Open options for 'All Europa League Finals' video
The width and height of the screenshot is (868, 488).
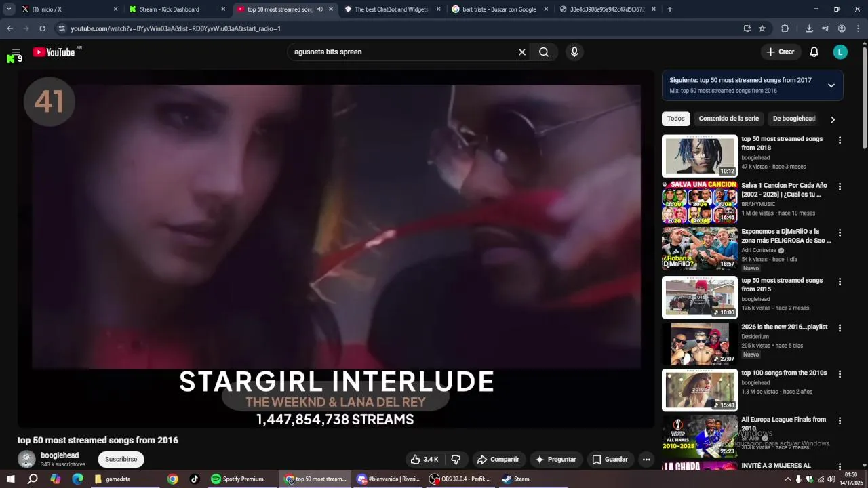coord(840,420)
